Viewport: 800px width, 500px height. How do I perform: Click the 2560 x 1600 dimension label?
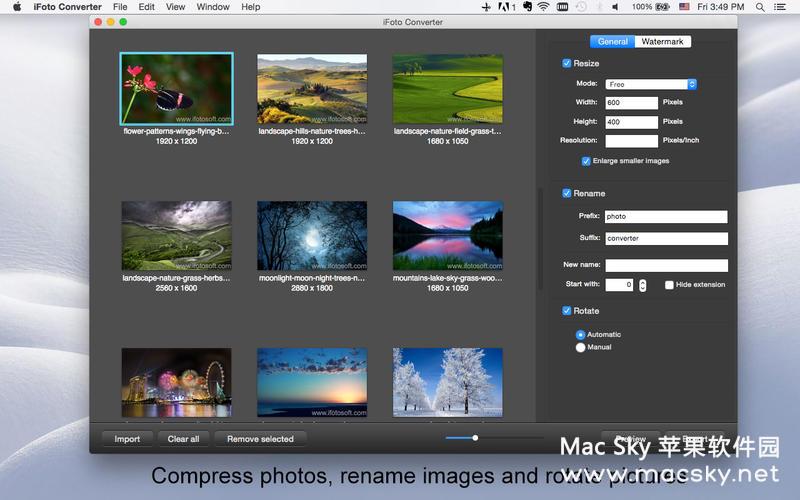coord(177,288)
